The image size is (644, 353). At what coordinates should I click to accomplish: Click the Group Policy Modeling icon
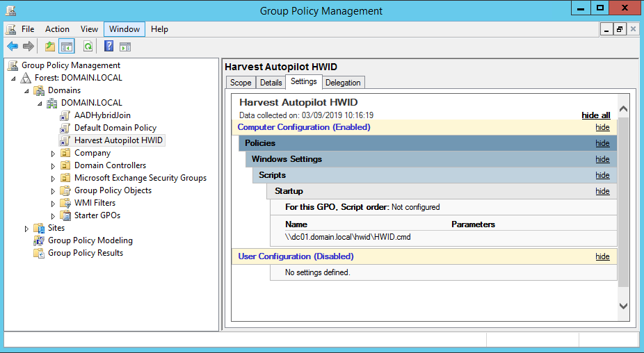39,240
